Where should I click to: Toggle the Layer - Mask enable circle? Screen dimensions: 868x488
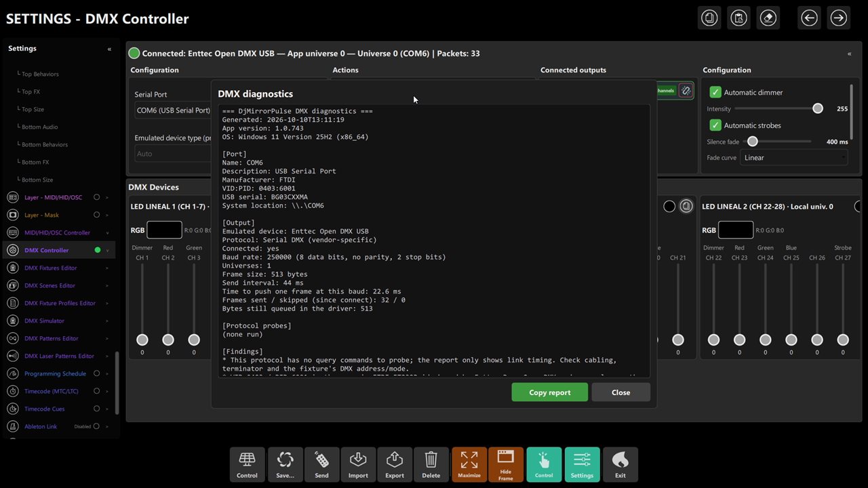[96, 215]
